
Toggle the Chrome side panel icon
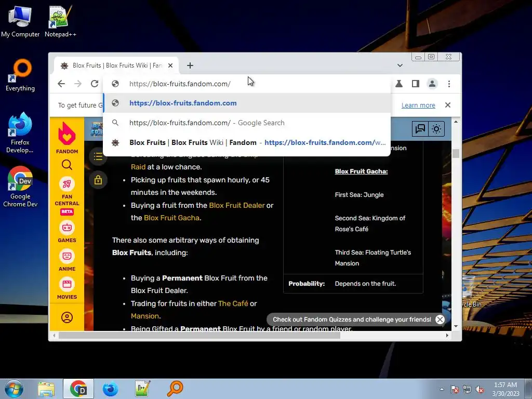pyautogui.click(x=415, y=84)
